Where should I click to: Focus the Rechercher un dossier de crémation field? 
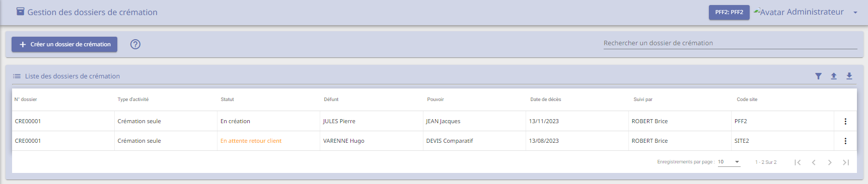[x=730, y=43]
